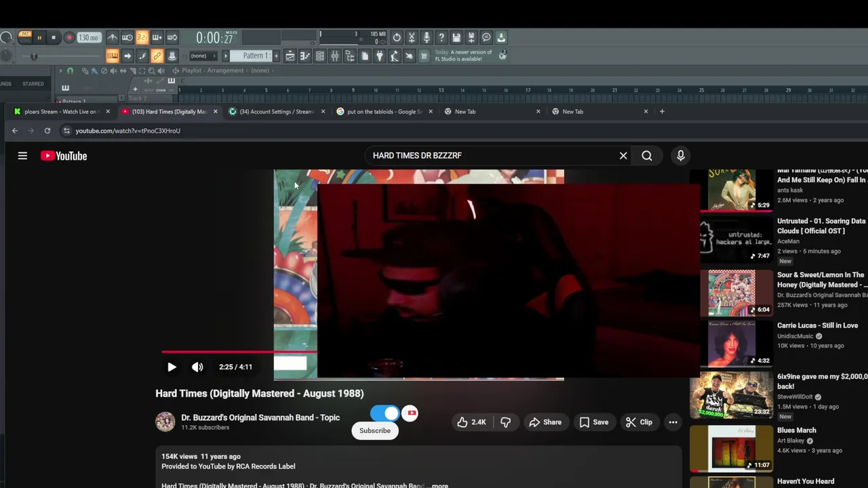This screenshot has height=488, width=868.
Task: Click the microphone recording icon
Action: click(x=427, y=37)
